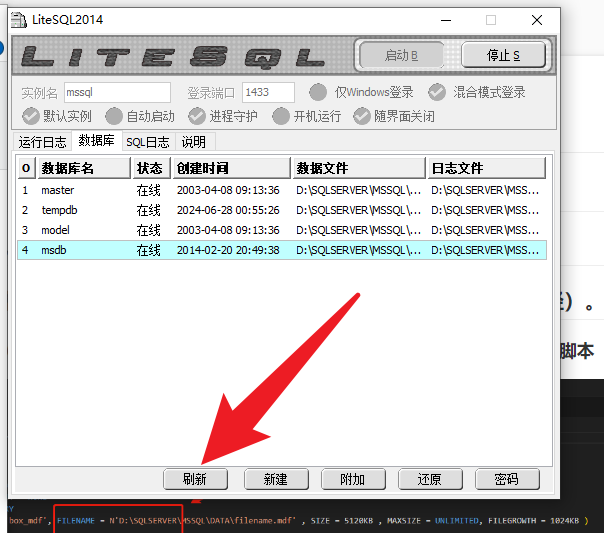This screenshot has height=533, width=604.
Task: Click the 密码 password button
Action: 507,479
